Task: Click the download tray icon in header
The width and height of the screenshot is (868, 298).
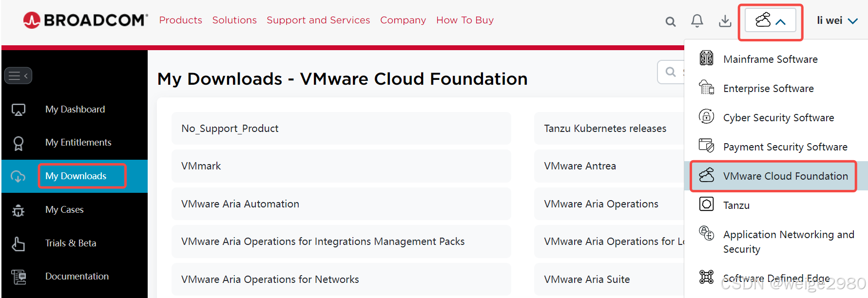Action: (x=725, y=21)
